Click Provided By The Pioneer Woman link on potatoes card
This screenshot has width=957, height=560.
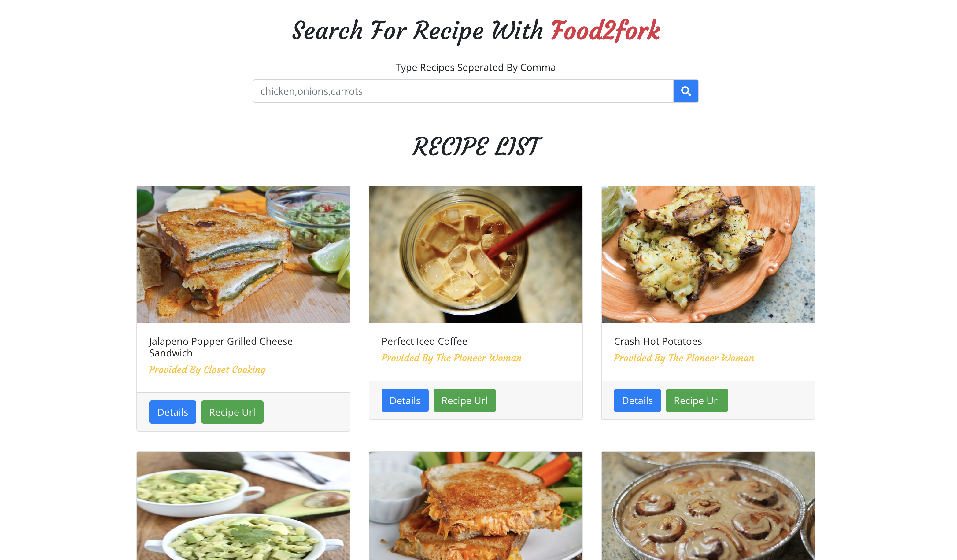point(684,358)
